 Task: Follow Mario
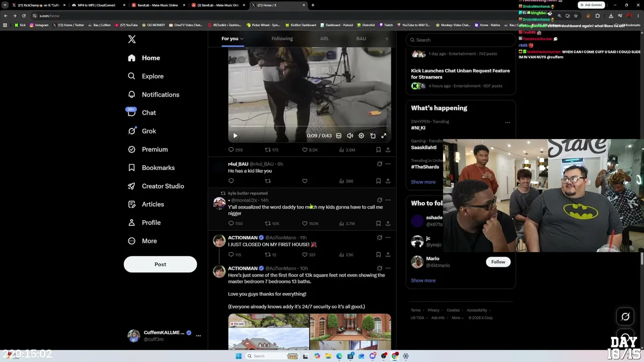[x=498, y=262]
